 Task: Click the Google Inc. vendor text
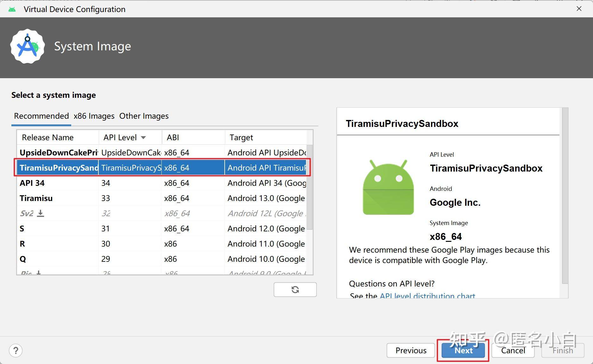455,202
